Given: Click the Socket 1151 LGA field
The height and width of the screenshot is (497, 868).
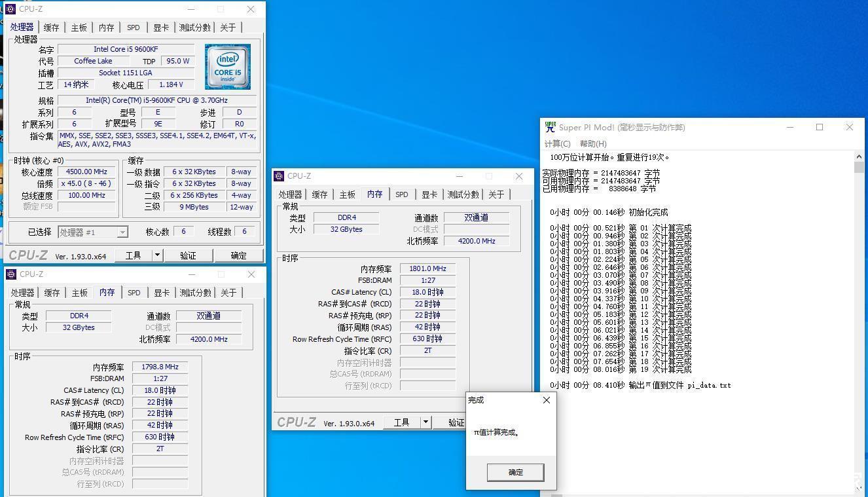Looking at the screenshot, I should coord(126,73).
